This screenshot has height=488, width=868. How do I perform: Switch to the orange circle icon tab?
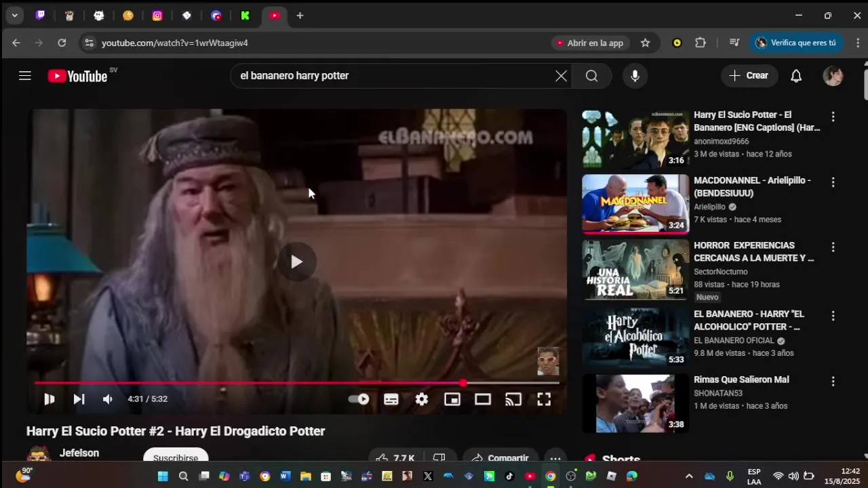pos(128,16)
